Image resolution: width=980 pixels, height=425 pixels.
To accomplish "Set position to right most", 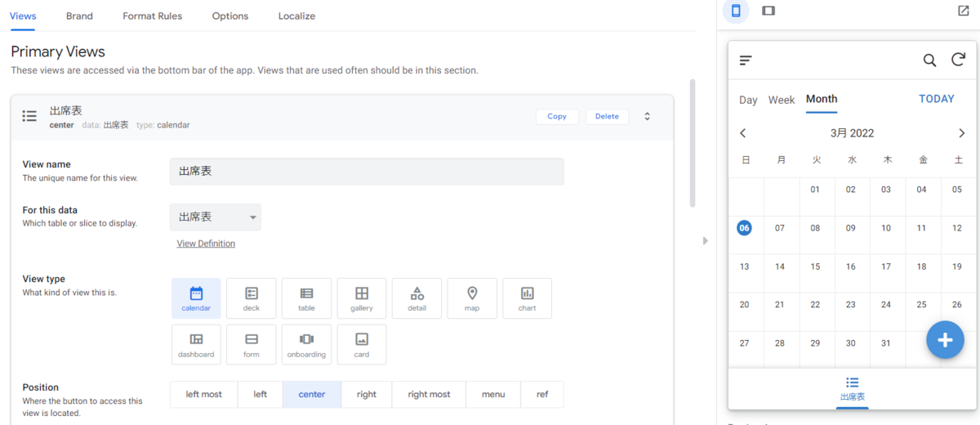I will point(429,394).
